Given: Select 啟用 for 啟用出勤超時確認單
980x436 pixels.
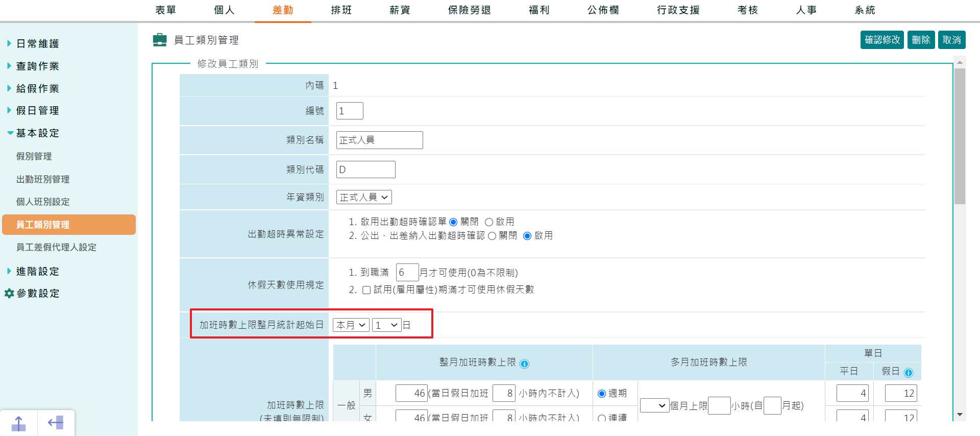Looking at the screenshot, I should [489, 222].
